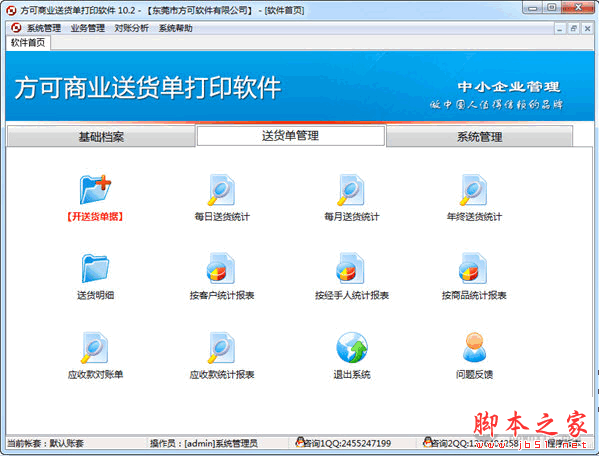Click the 退出系统 globe icon

[x=352, y=348]
